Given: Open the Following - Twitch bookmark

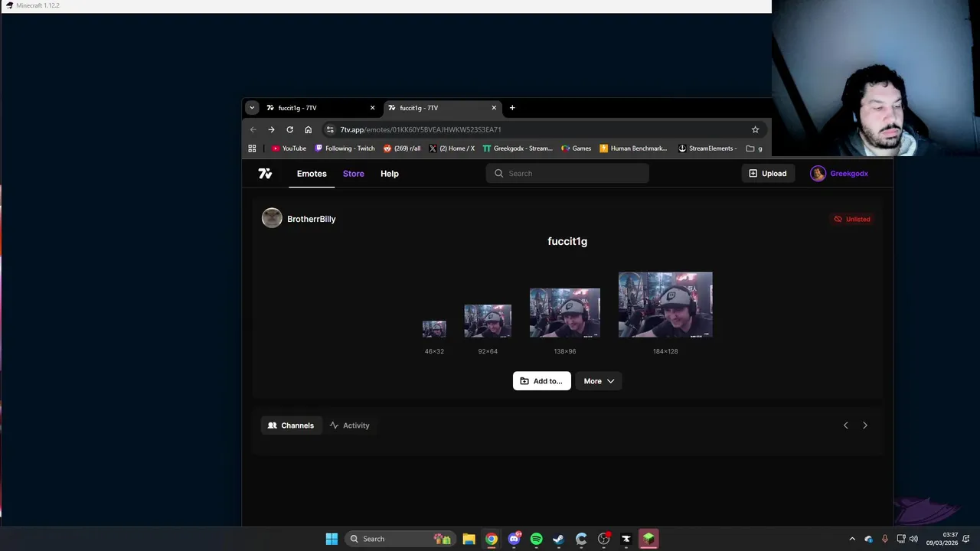Looking at the screenshot, I should click(345, 148).
